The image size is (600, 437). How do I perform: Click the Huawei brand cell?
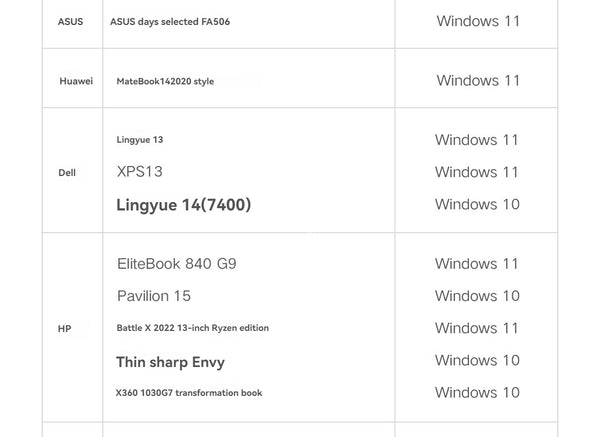tap(76, 81)
